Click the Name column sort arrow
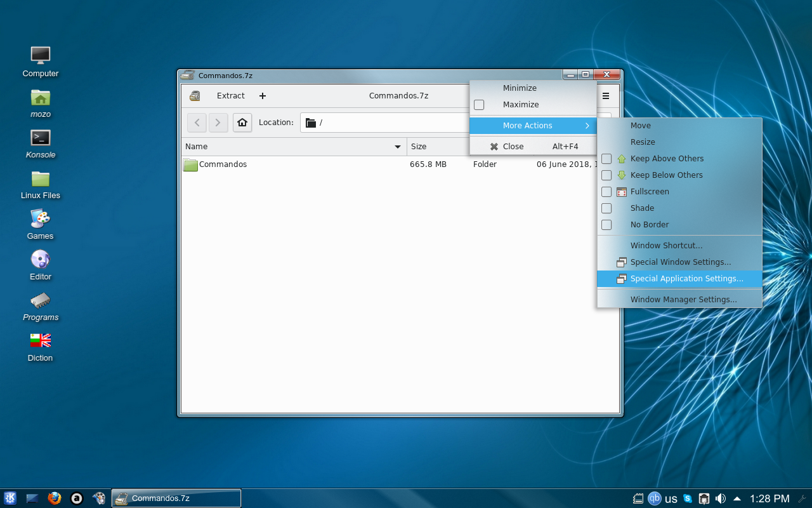 click(398, 147)
